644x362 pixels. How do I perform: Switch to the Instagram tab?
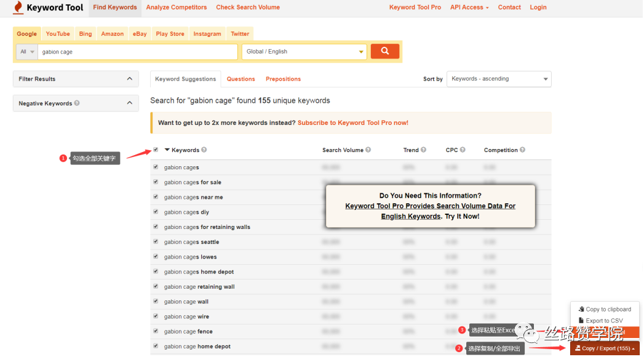tap(207, 34)
